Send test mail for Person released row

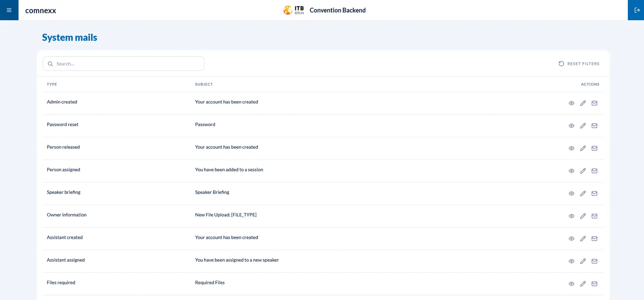click(594, 148)
